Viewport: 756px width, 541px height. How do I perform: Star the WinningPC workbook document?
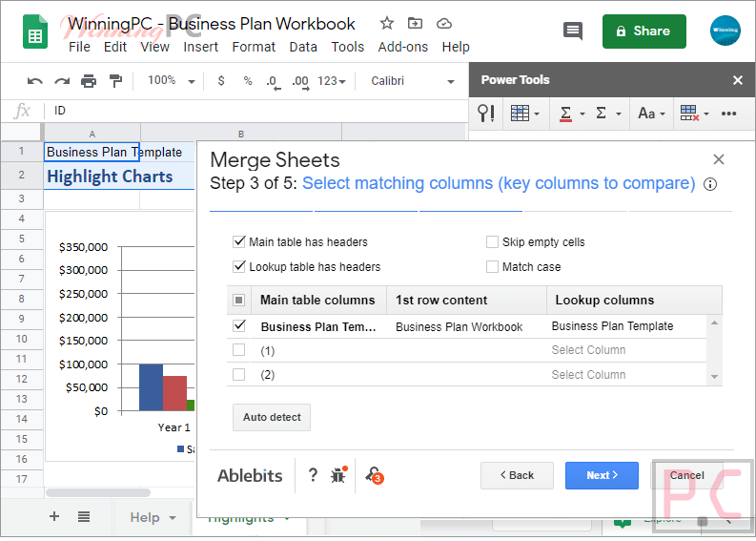(387, 23)
